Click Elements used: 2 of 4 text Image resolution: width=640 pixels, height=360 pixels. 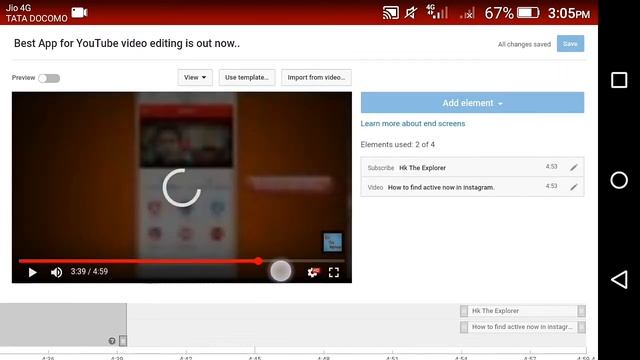click(398, 144)
